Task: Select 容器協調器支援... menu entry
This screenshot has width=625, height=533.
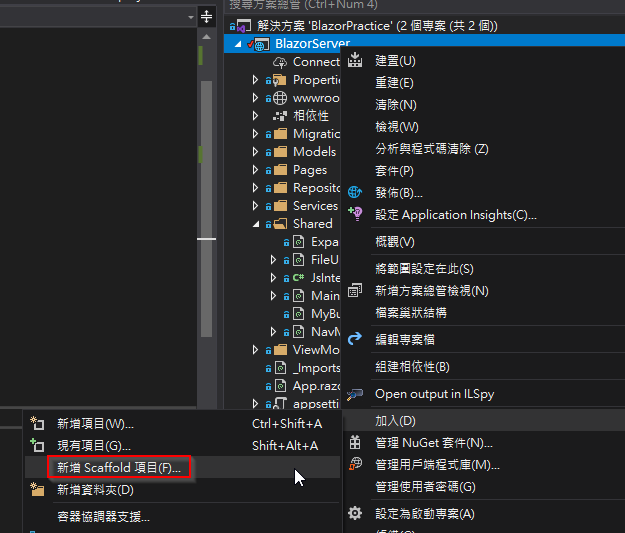Action: point(103,517)
